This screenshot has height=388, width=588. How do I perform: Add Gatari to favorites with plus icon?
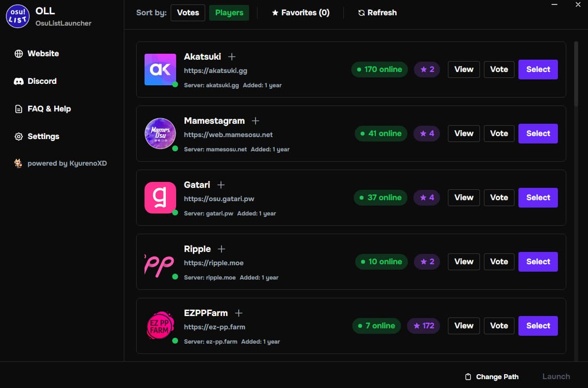pos(221,185)
